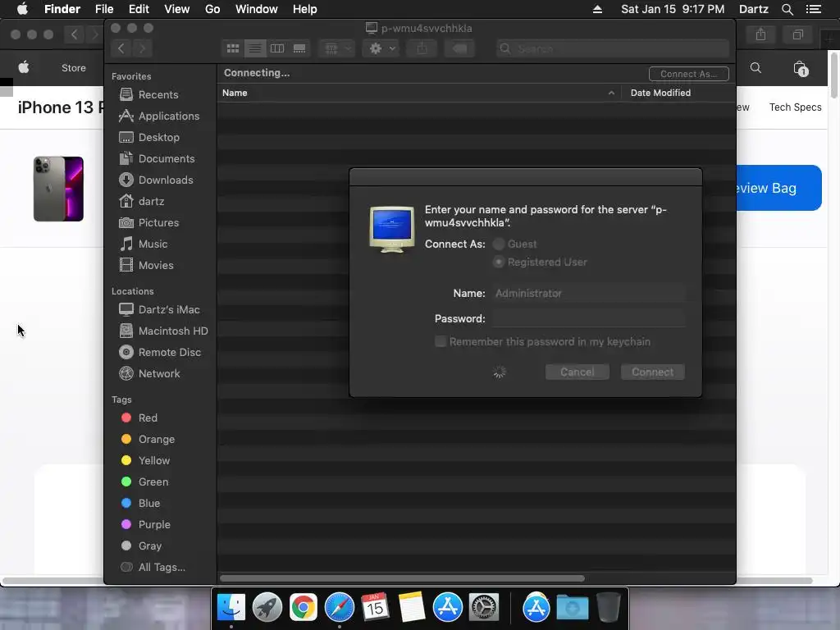Open Calendar from the Dock

coord(375,608)
